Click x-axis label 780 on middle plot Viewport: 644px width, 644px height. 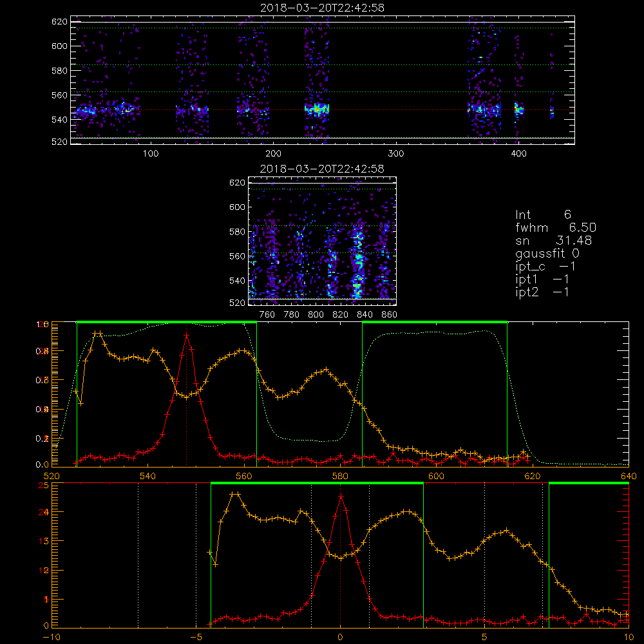(x=292, y=315)
